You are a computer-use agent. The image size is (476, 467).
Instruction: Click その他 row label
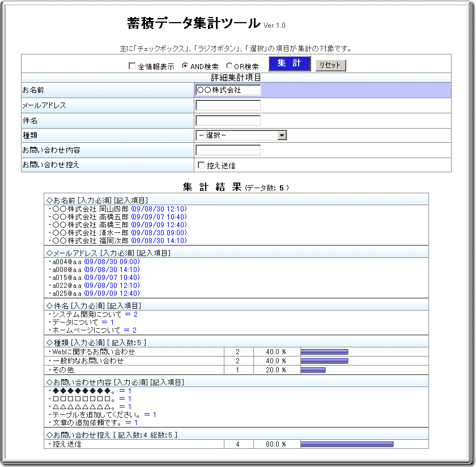(x=61, y=370)
